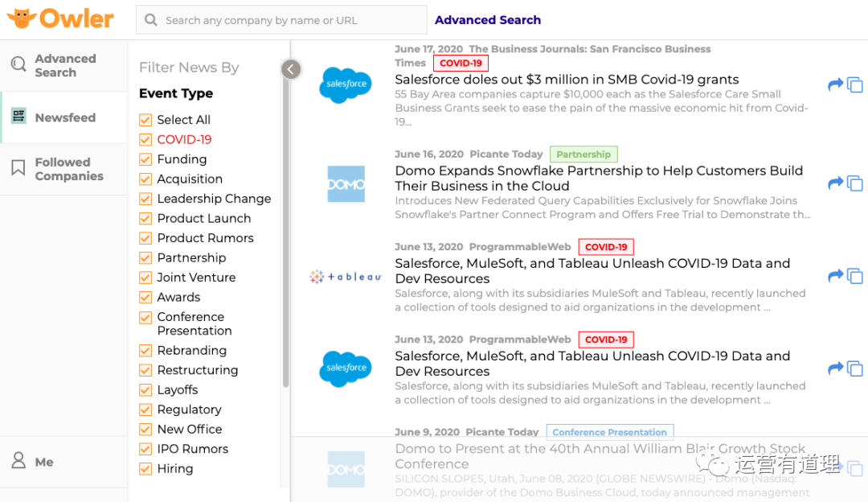
Task: Uncheck the Leadership Change filter
Action: (145, 199)
